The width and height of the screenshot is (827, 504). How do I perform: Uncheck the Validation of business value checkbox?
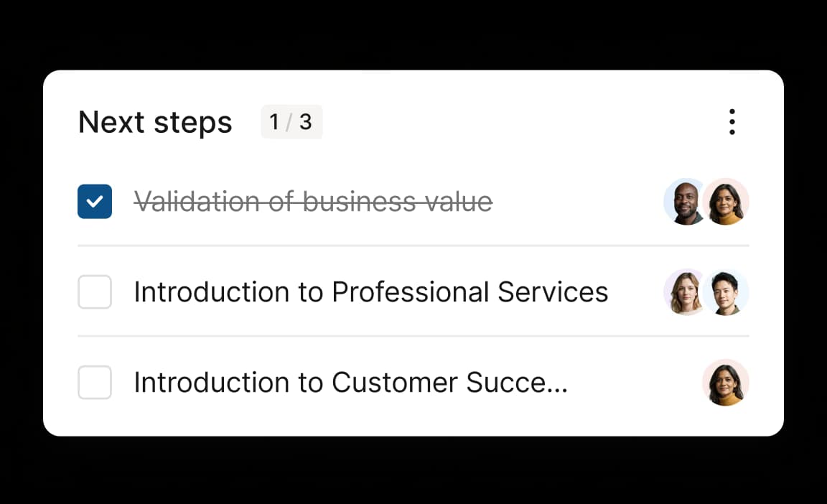point(95,202)
